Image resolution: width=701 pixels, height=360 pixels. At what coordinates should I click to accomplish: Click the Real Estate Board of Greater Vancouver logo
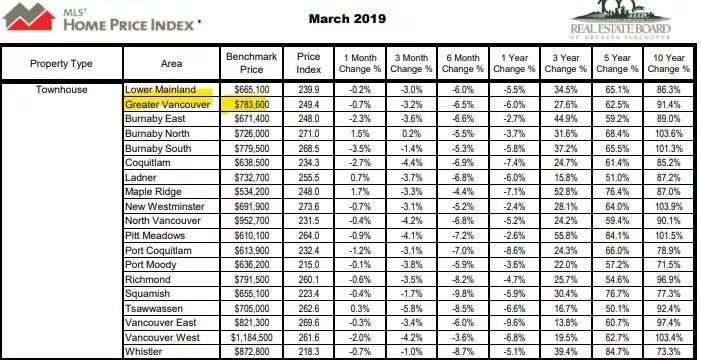click(621, 20)
